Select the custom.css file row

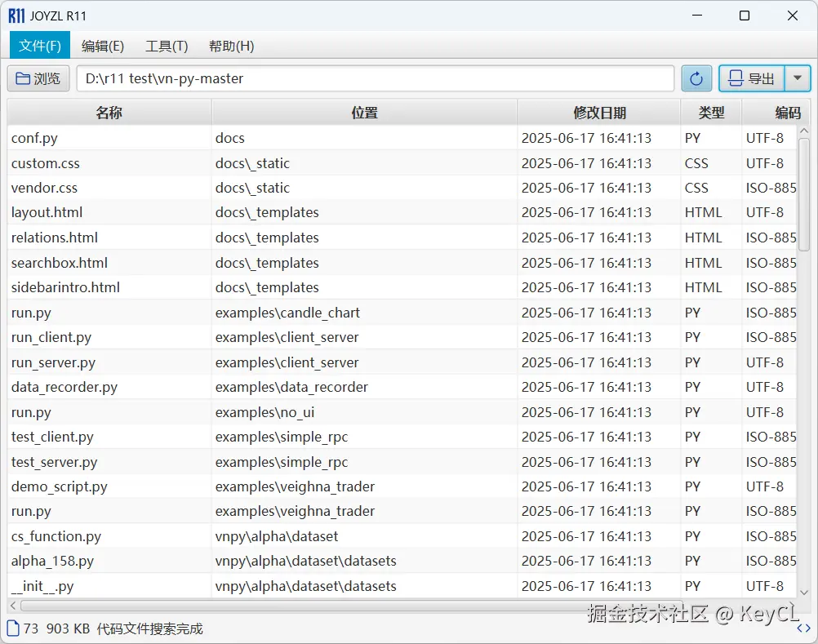tap(402, 163)
